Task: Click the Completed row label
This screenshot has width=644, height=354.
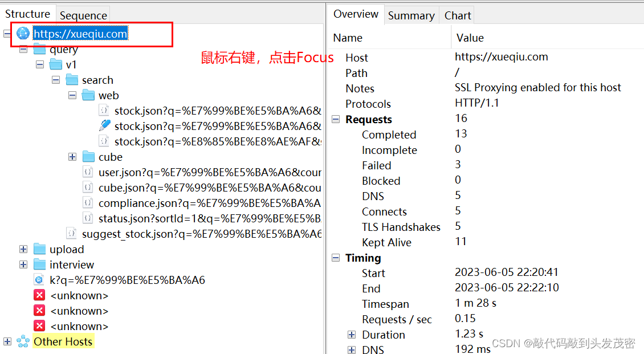Action: click(x=389, y=135)
